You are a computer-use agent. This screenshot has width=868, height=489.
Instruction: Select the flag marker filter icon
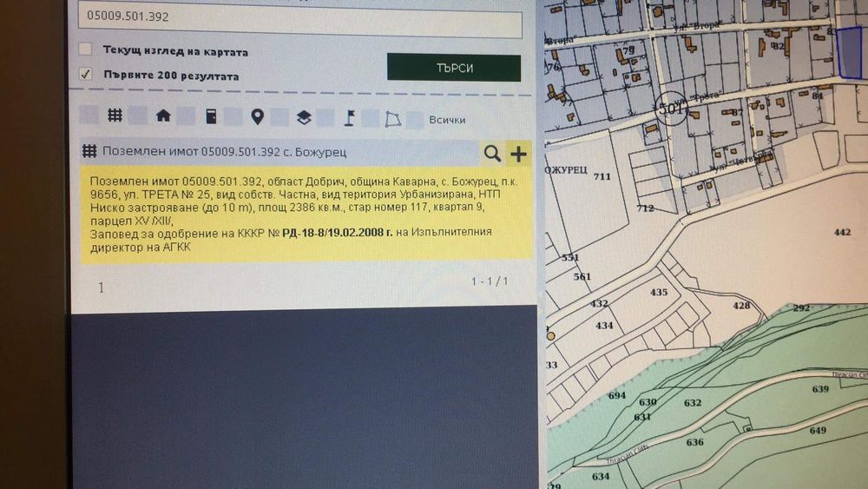click(349, 118)
